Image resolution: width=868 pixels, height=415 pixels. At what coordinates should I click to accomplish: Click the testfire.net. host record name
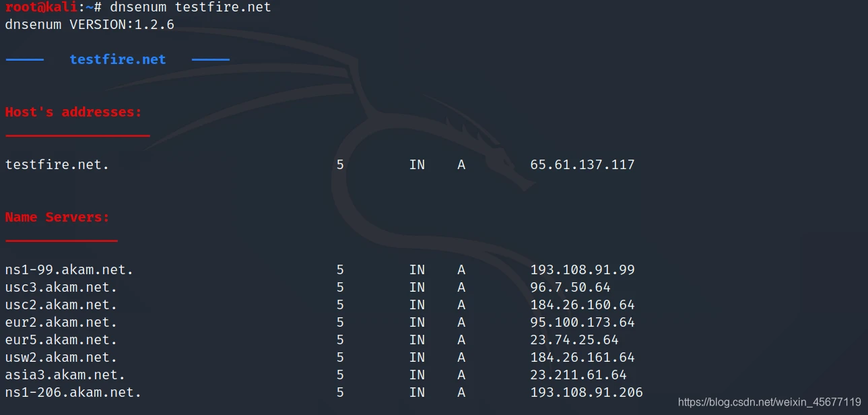pos(57,164)
